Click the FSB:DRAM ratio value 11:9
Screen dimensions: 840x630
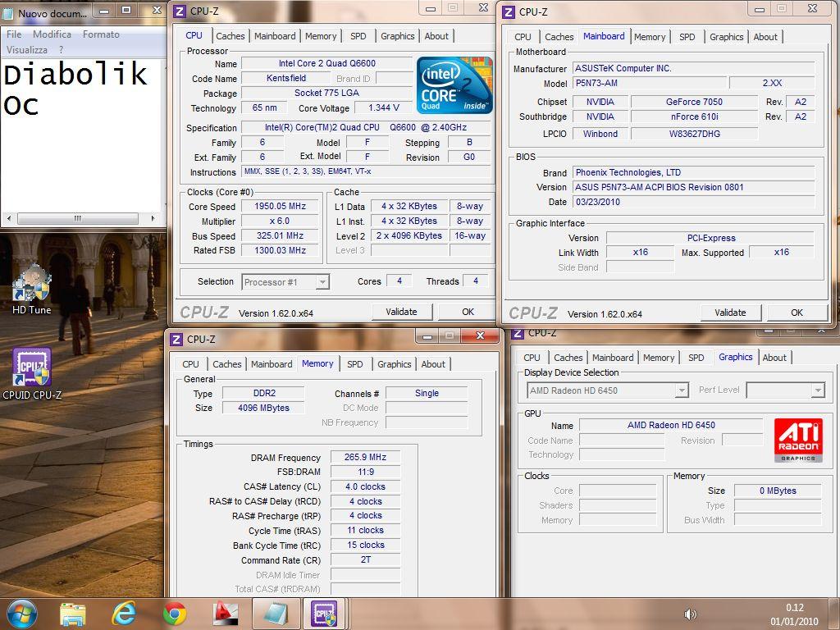pos(365,472)
